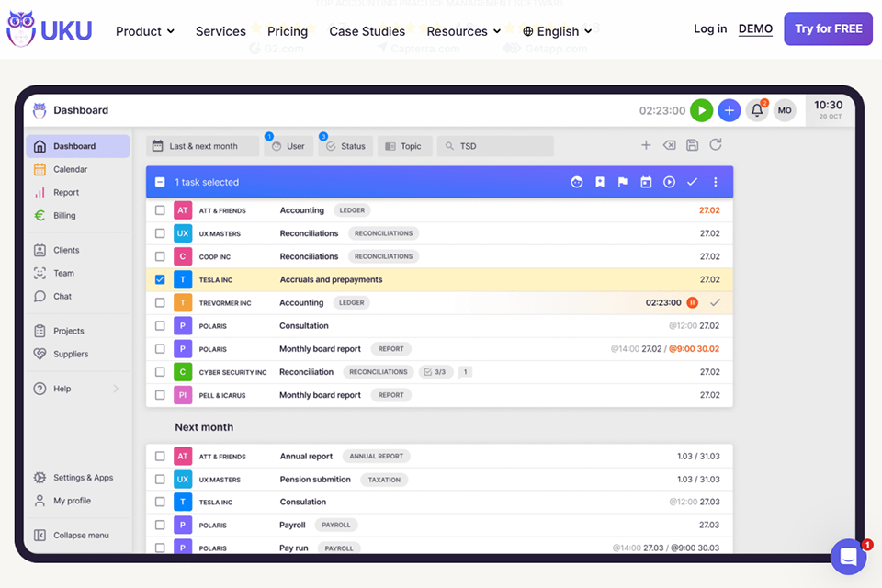Click the dashboard owl icon in header
This screenshot has height=588, width=882.
click(x=40, y=110)
